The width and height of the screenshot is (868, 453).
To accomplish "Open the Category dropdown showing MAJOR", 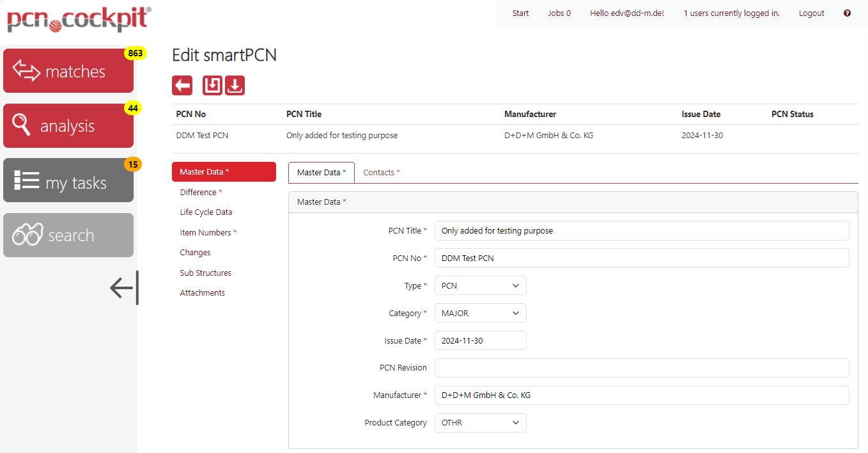I will (480, 313).
